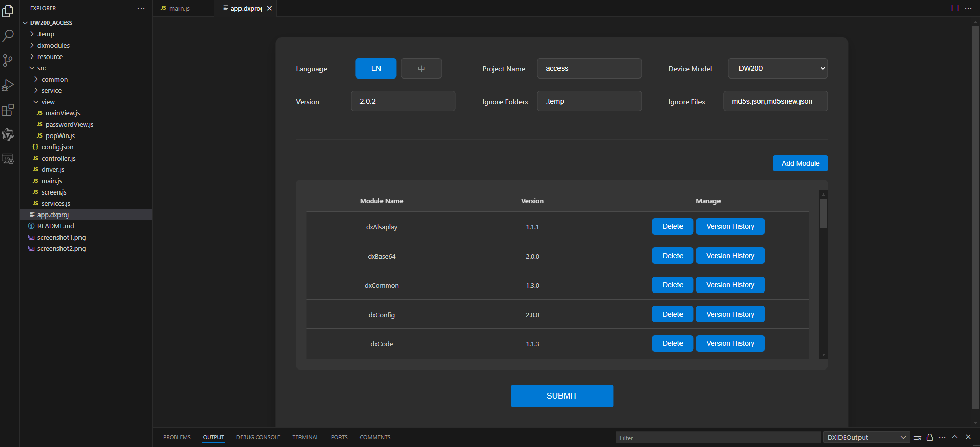Viewport: 980px width, 447px height.
Task: Open the Device Model DW200 dropdown
Action: [777, 68]
